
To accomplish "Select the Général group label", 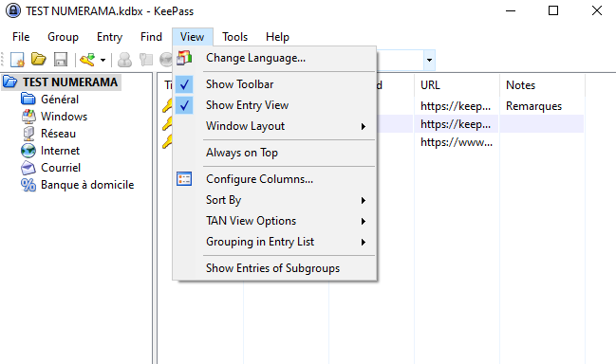I will coord(60,100).
